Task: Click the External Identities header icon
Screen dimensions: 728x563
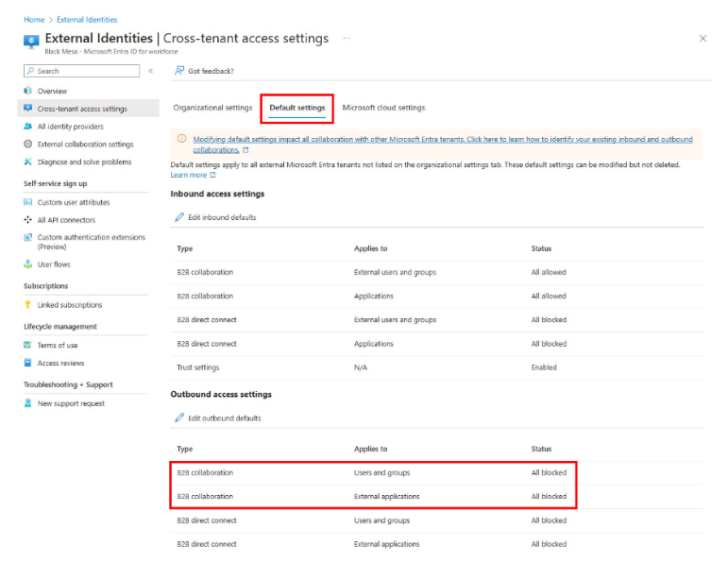Action: click(31, 42)
